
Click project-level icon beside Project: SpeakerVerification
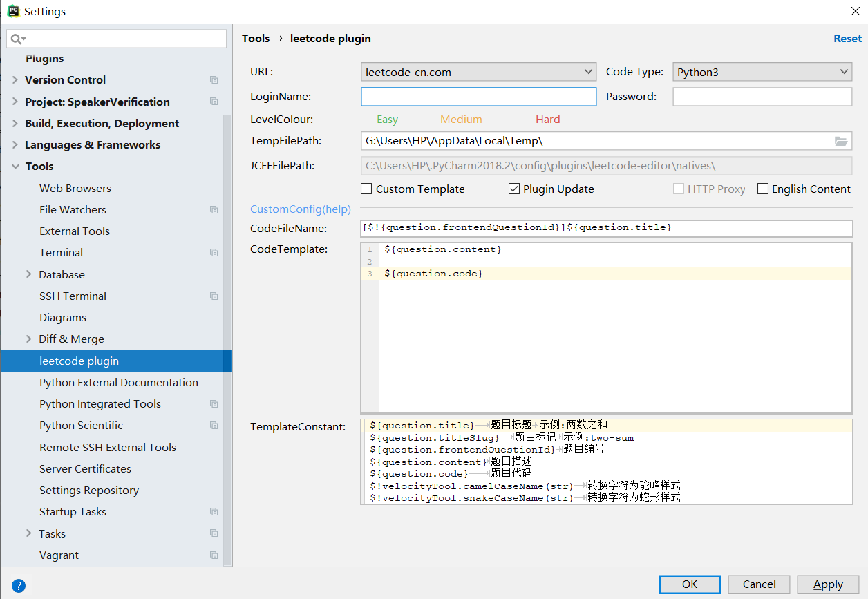[214, 102]
